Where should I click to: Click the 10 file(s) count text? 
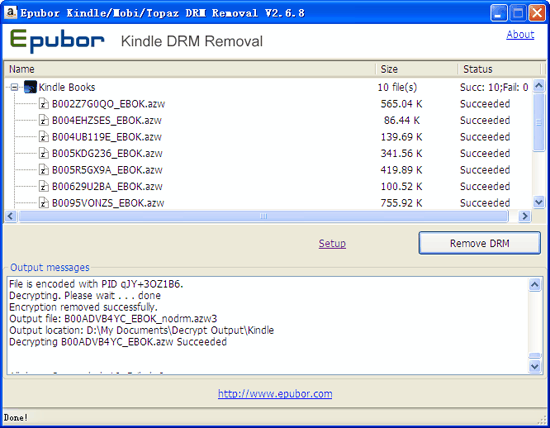click(397, 87)
